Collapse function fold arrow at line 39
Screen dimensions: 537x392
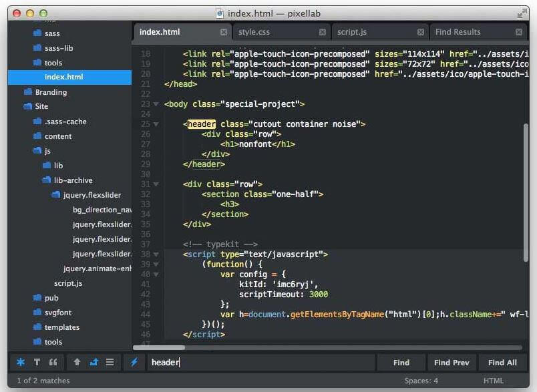[x=156, y=264]
